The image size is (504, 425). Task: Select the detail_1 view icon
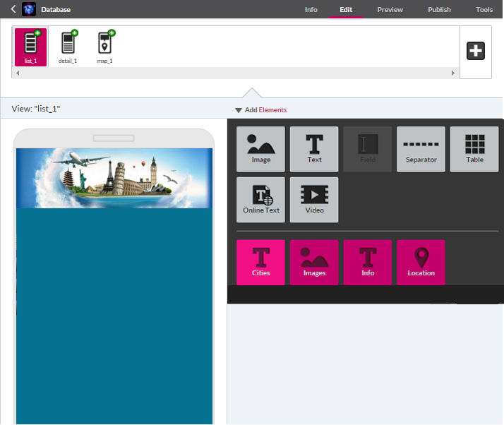point(68,47)
